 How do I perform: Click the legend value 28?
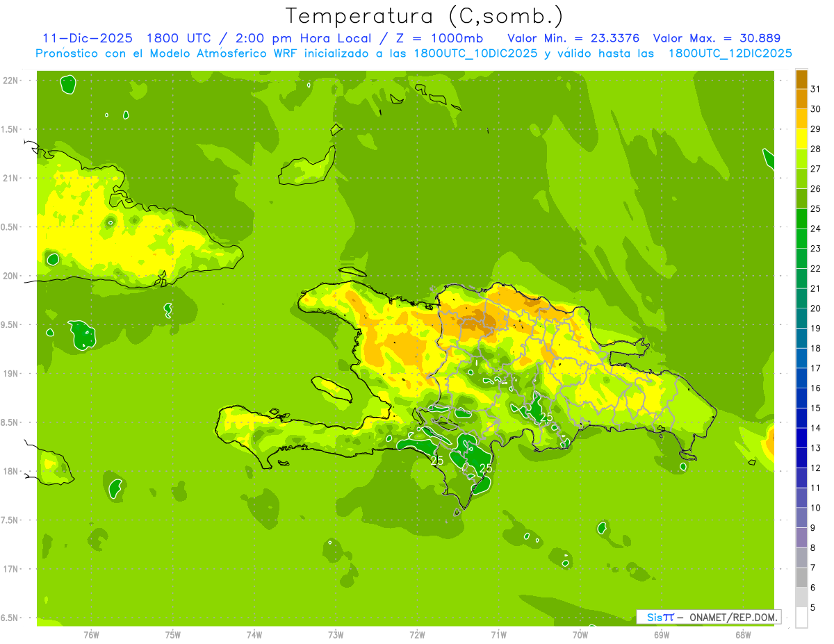coord(816,149)
